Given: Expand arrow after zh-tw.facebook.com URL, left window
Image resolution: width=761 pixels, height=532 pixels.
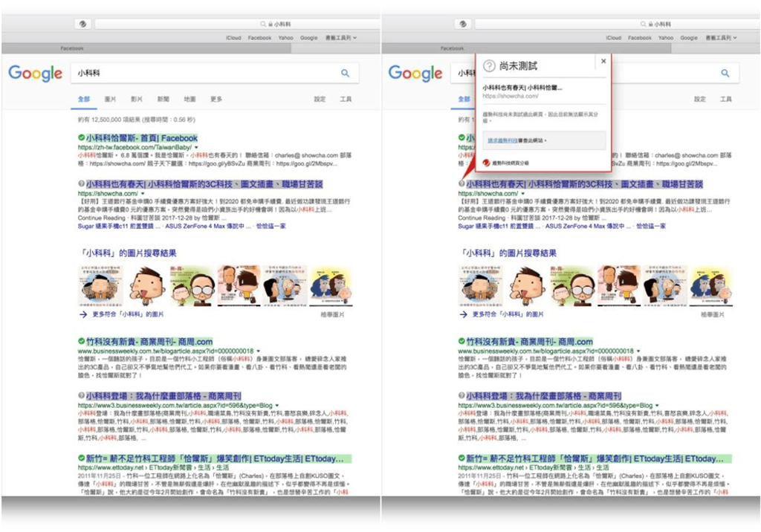Looking at the screenshot, I should pos(196,147).
